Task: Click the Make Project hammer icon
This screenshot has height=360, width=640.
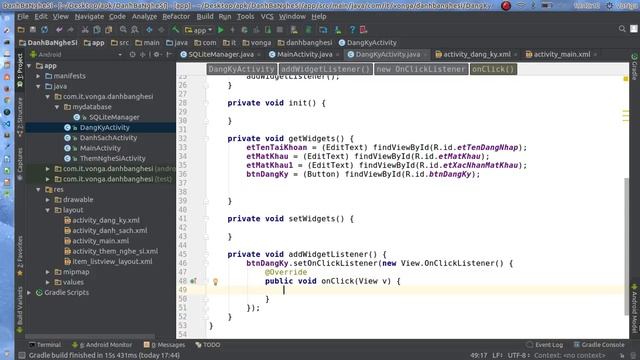Action: coord(176,30)
